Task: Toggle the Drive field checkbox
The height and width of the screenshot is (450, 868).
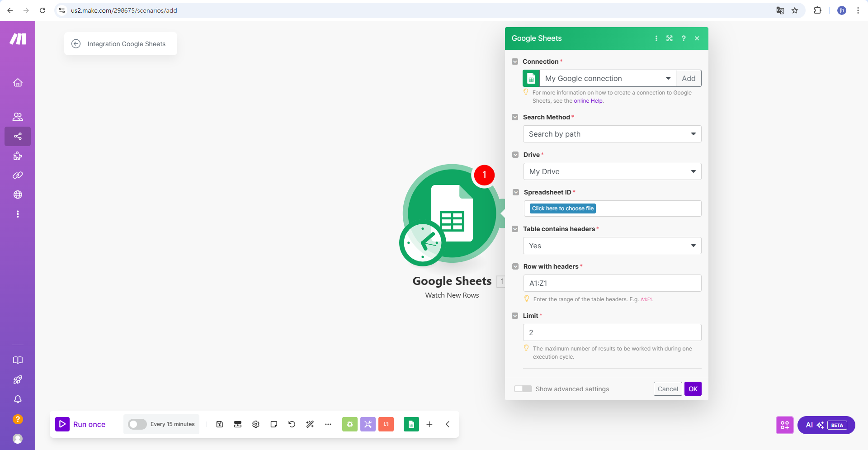Action: click(x=515, y=155)
